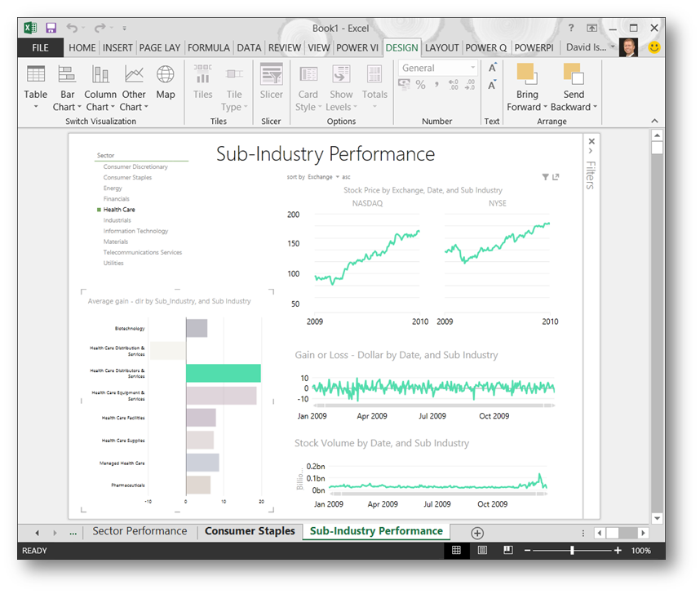Screen dimensions: 700x594
Task: Apply percent number format
Action: click(420, 84)
